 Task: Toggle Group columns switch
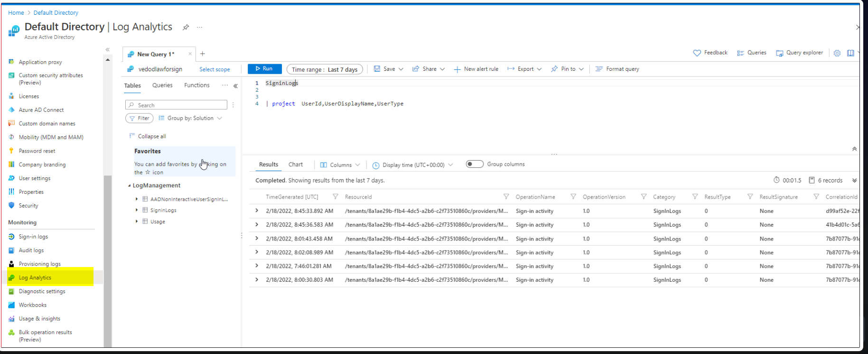click(x=475, y=164)
